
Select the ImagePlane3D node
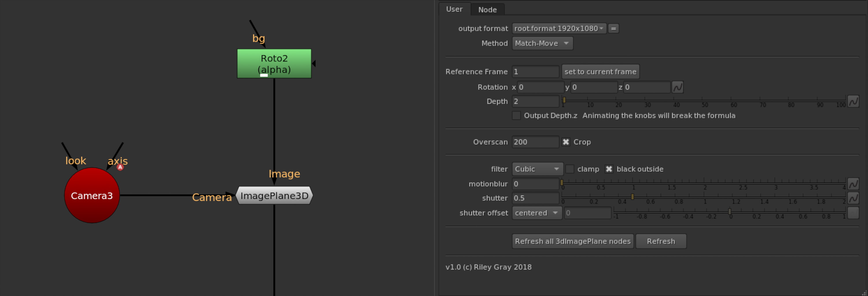pos(274,195)
